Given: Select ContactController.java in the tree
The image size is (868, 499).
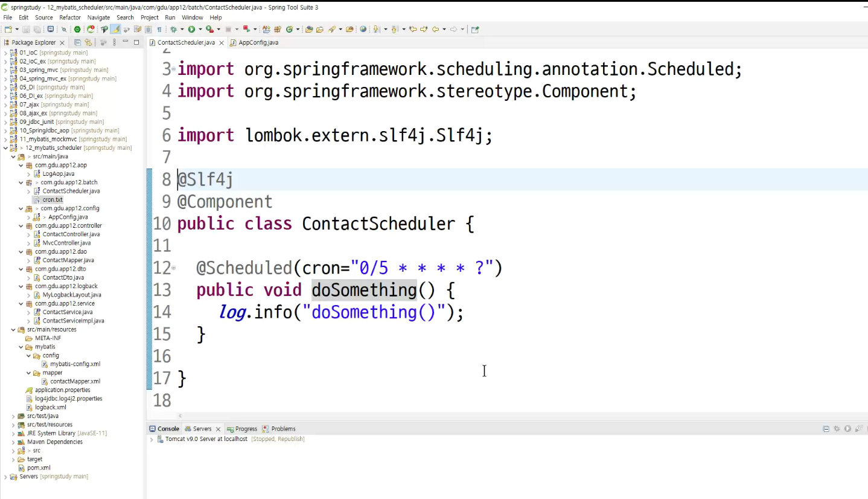Looking at the screenshot, I should (x=71, y=234).
